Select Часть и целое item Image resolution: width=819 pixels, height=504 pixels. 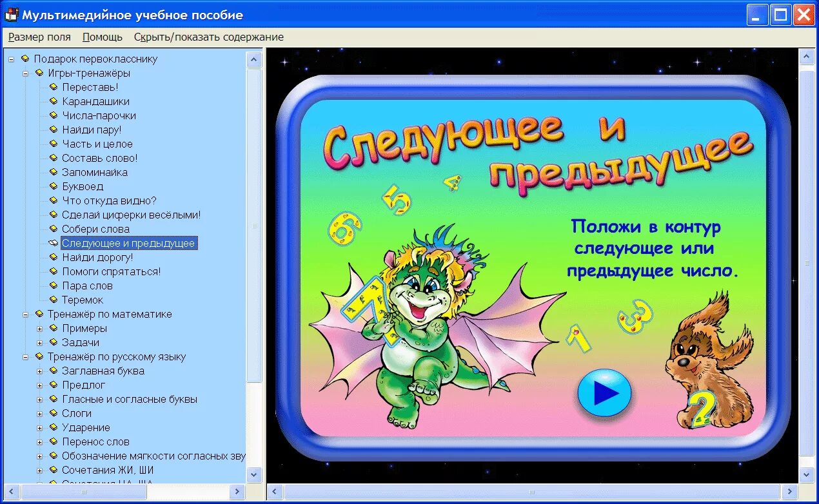pos(97,144)
